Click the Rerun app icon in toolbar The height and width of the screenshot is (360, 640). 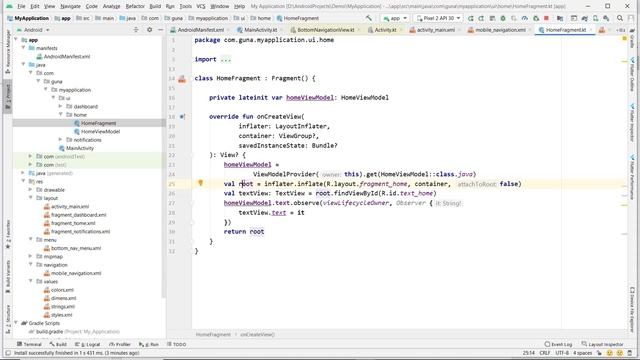click(471, 18)
